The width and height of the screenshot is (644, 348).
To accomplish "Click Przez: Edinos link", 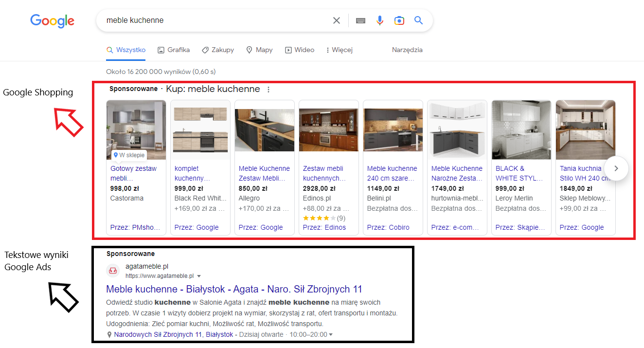I will pos(324,227).
